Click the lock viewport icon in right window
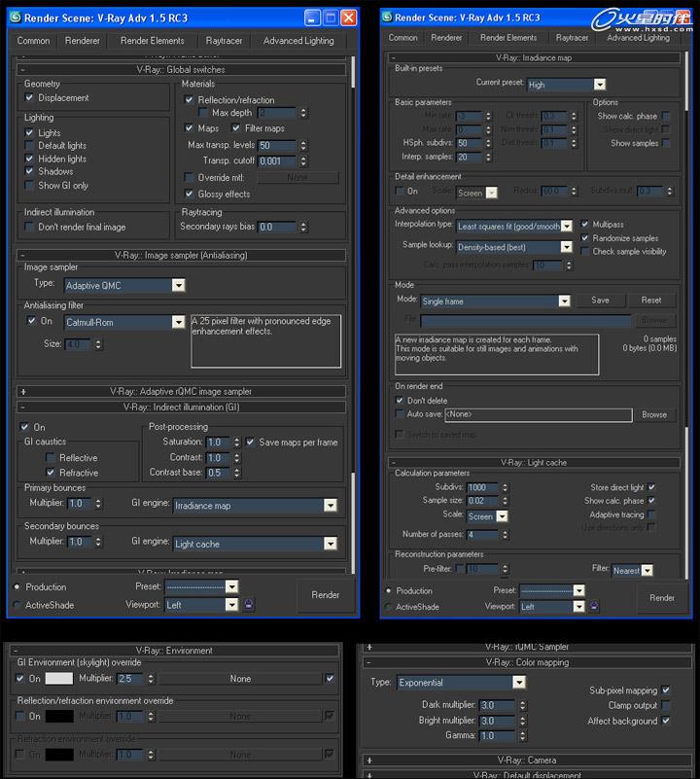The image size is (700, 779). click(x=594, y=606)
